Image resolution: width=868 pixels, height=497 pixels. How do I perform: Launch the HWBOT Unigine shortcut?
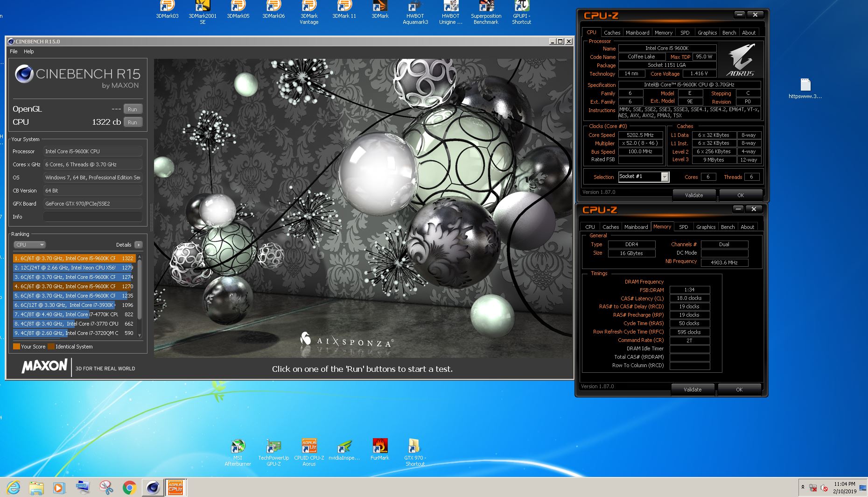451,12
